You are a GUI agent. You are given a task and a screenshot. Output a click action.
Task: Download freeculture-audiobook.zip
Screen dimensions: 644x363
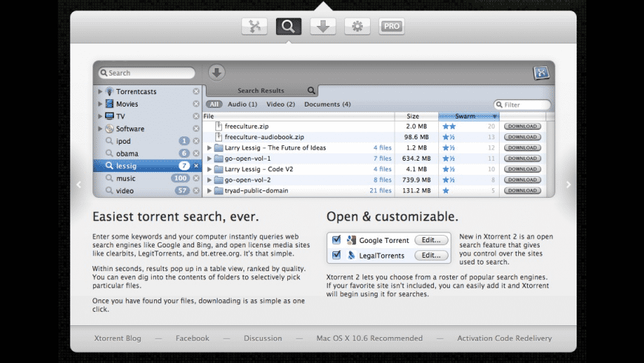pos(523,137)
